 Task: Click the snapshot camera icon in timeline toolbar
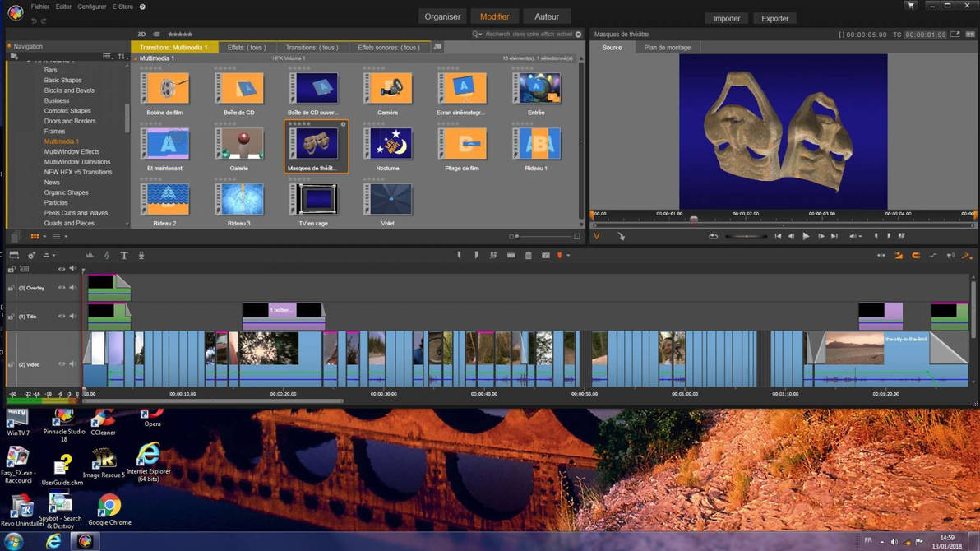546,255
